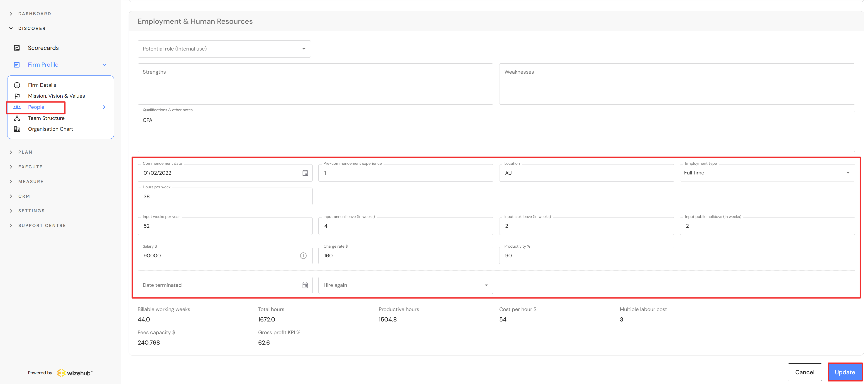
Task: Click the People group icon
Action: click(17, 107)
